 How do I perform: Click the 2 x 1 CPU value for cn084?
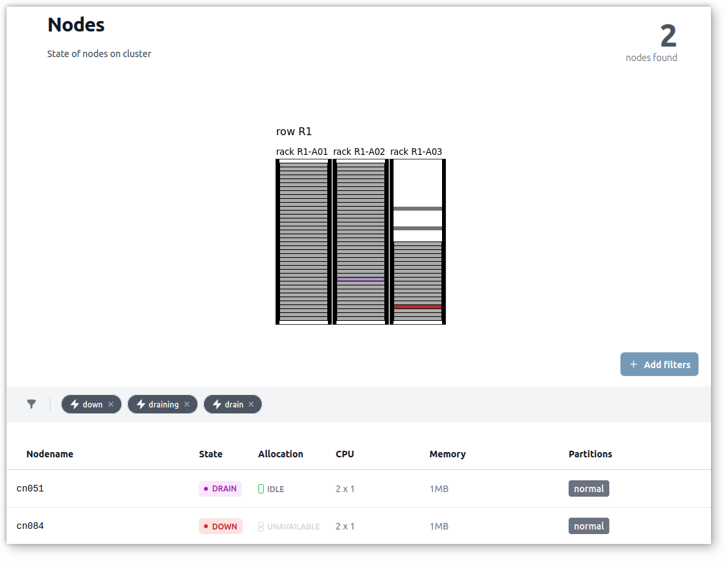345,526
